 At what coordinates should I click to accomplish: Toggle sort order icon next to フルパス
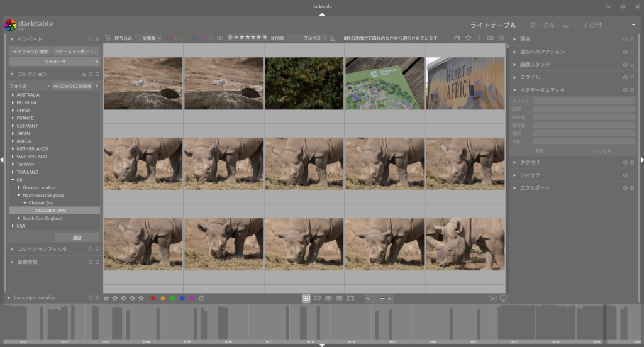point(332,38)
